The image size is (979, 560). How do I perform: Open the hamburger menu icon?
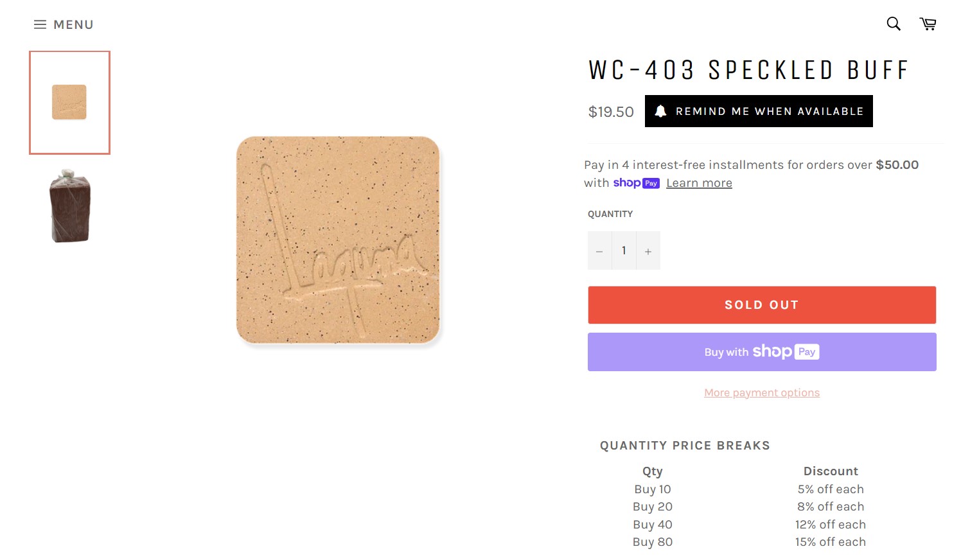(40, 24)
